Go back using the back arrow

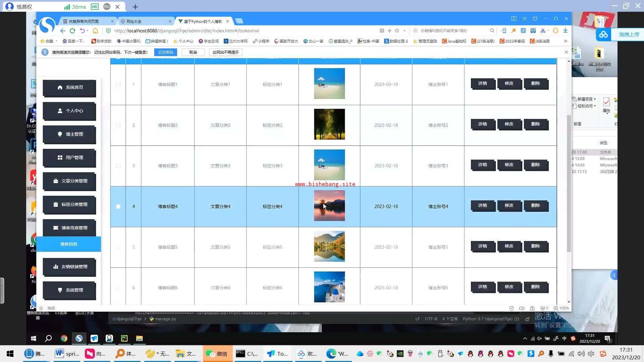(x=63, y=31)
